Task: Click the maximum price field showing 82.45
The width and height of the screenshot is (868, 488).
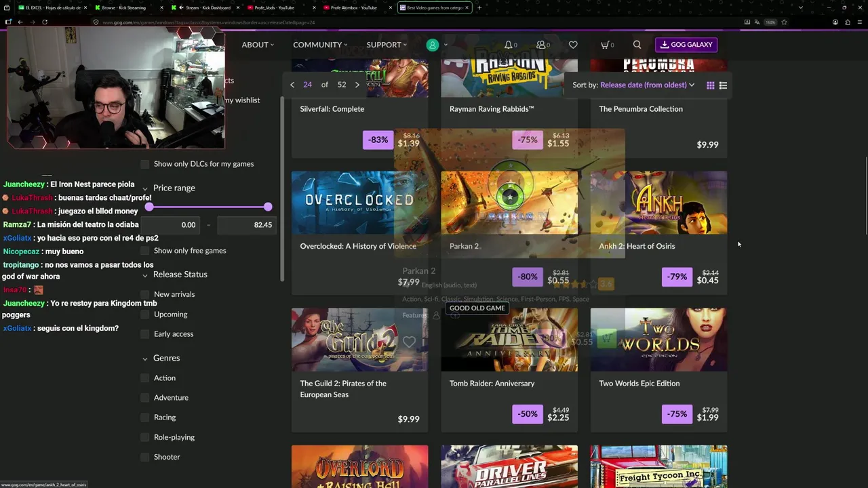Action: click(245, 225)
